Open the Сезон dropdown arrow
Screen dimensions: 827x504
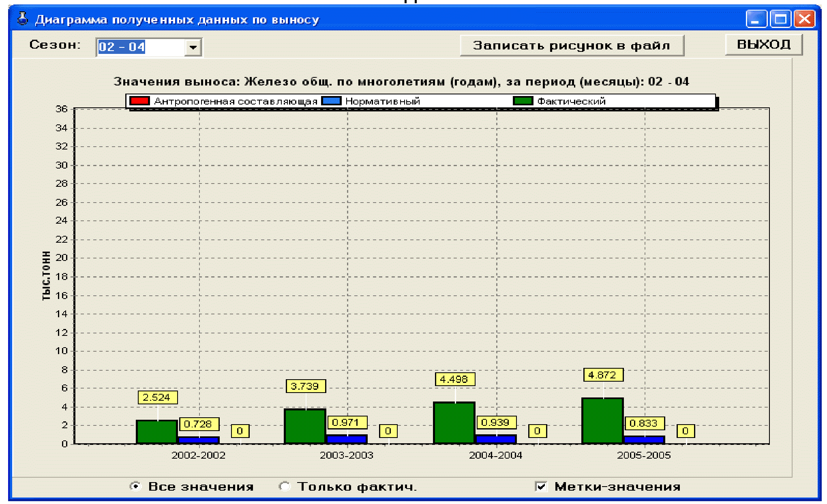tap(193, 47)
